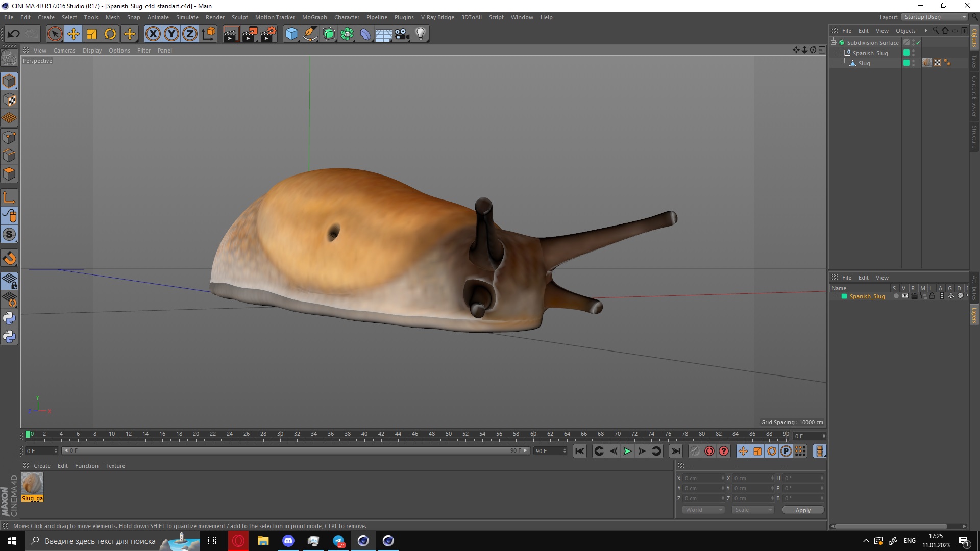Open the MoGraph menu
The image size is (980, 551).
click(314, 17)
